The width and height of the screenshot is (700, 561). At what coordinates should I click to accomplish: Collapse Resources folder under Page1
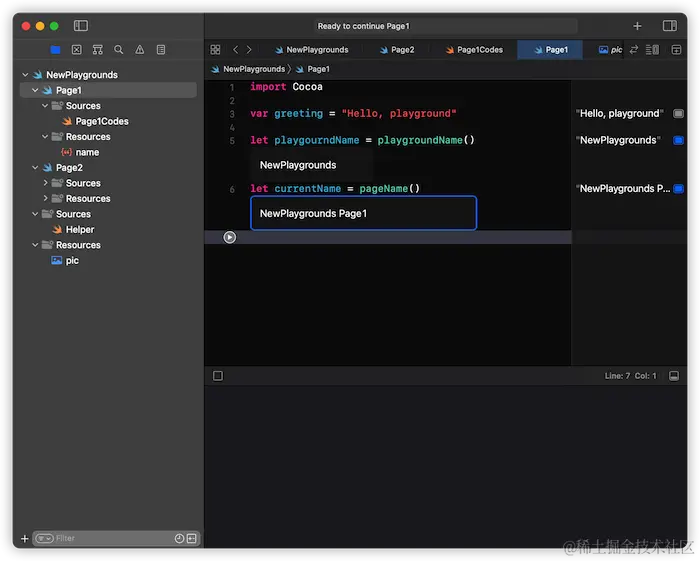45,137
